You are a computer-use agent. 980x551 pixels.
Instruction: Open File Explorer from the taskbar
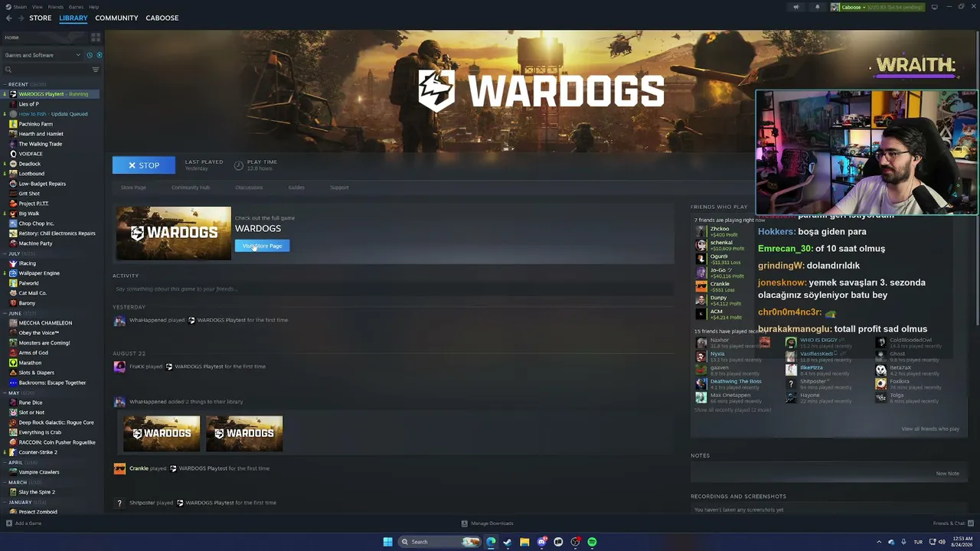click(x=524, y=542)
